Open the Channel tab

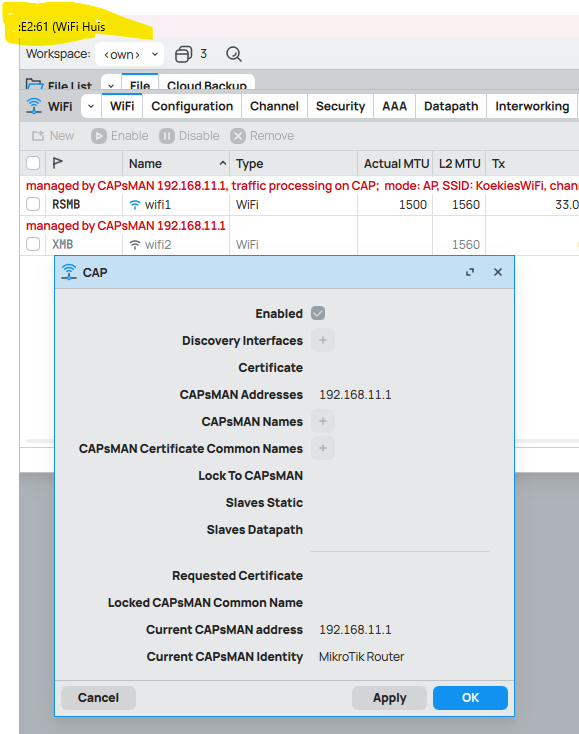coord(274,106)
